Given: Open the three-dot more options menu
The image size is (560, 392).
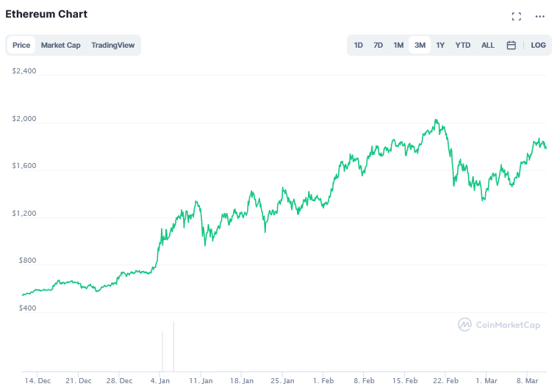Looking at the screenshot, I should tap(539, 16).
